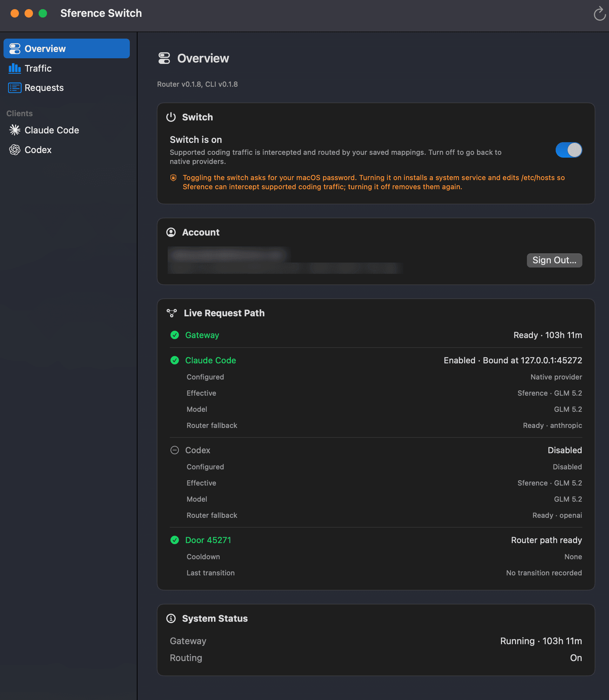Click 'Ready · openai' fallback value

(557, 515)
